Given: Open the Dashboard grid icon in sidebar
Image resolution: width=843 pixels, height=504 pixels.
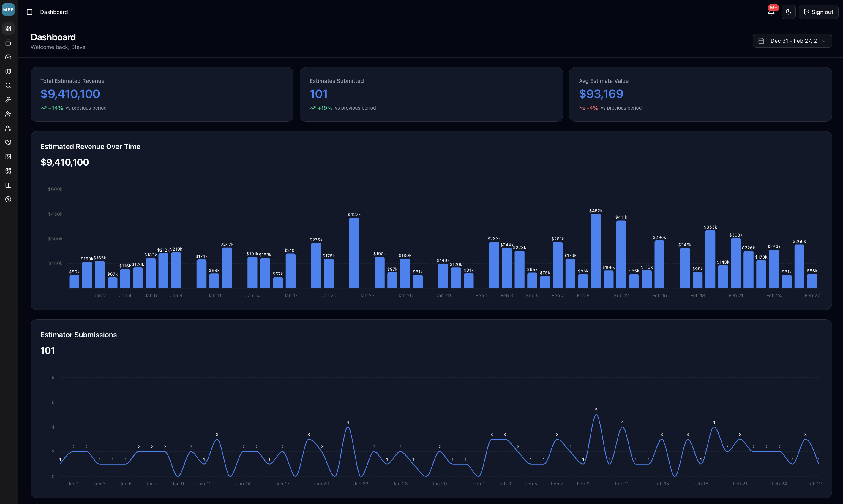Looking at the screenshot, I should (8, 28).
